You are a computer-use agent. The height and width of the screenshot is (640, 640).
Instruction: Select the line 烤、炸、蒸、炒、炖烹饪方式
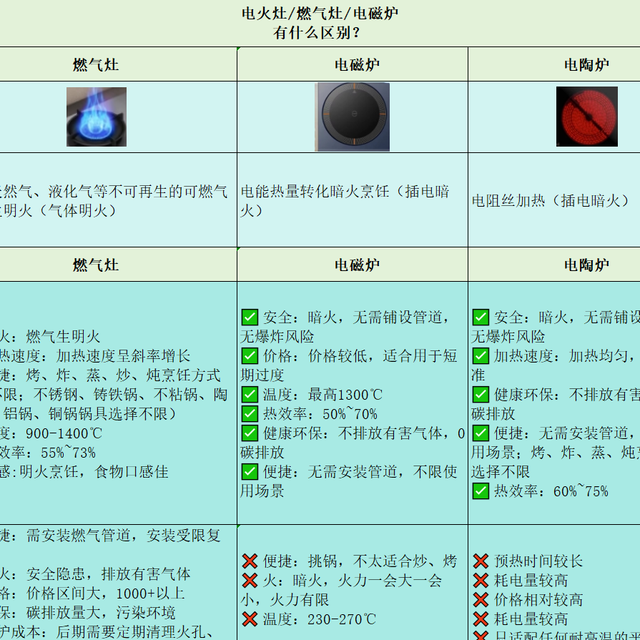pyautogui.click(x=110, y=376)
